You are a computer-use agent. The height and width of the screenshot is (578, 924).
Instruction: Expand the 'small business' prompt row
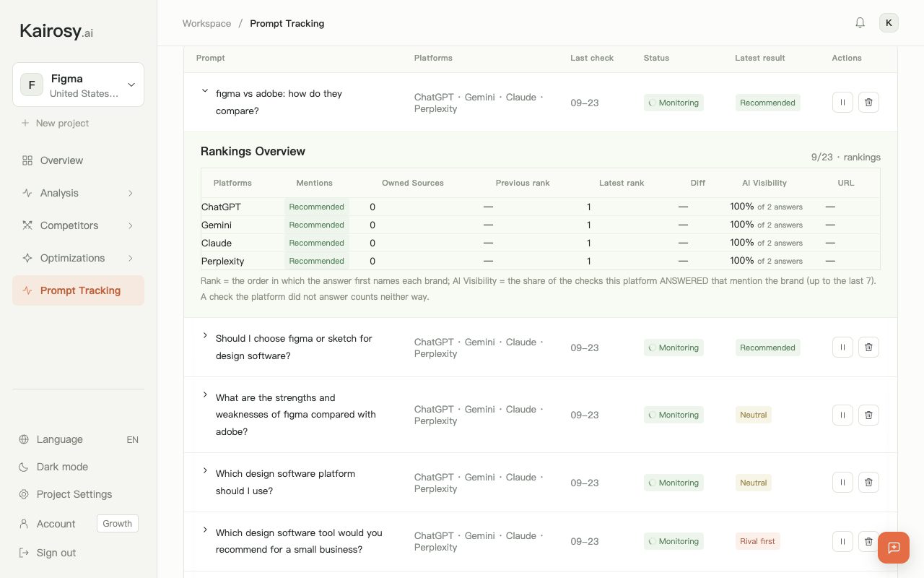coord(205,530)
